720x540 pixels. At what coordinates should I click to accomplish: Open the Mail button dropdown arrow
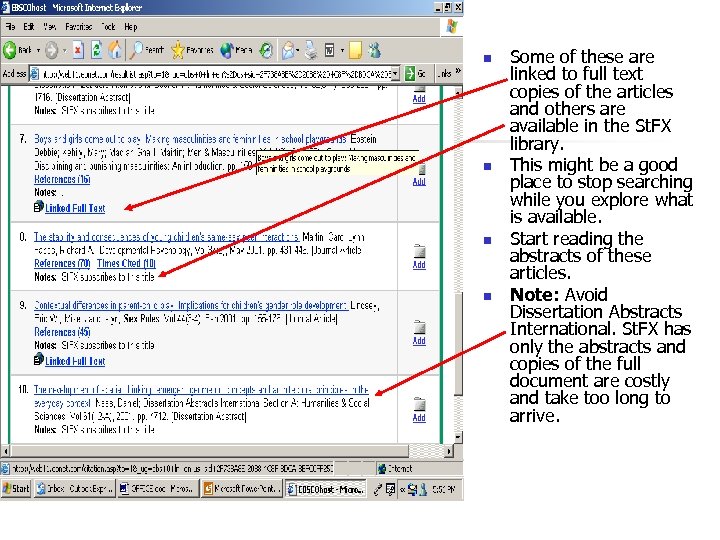(298, 51)
